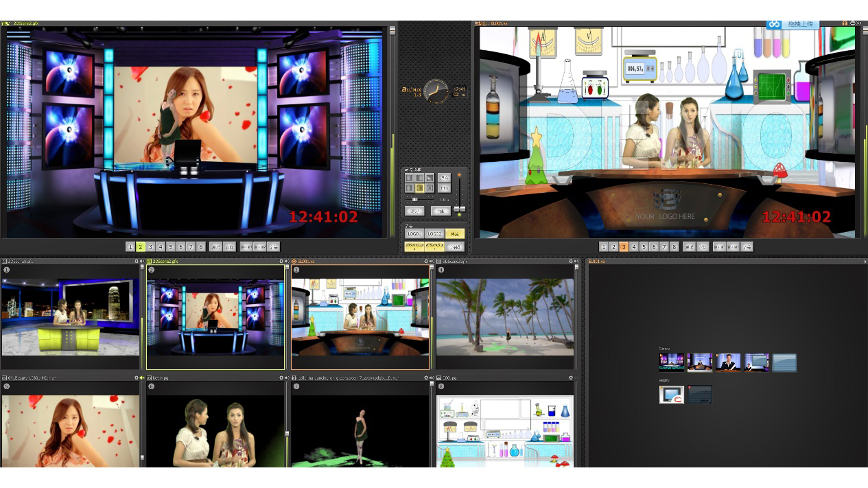Click the LOGO1 button
Image resolution: width=868 pixels, height=488 pixels.
(414, 234)
